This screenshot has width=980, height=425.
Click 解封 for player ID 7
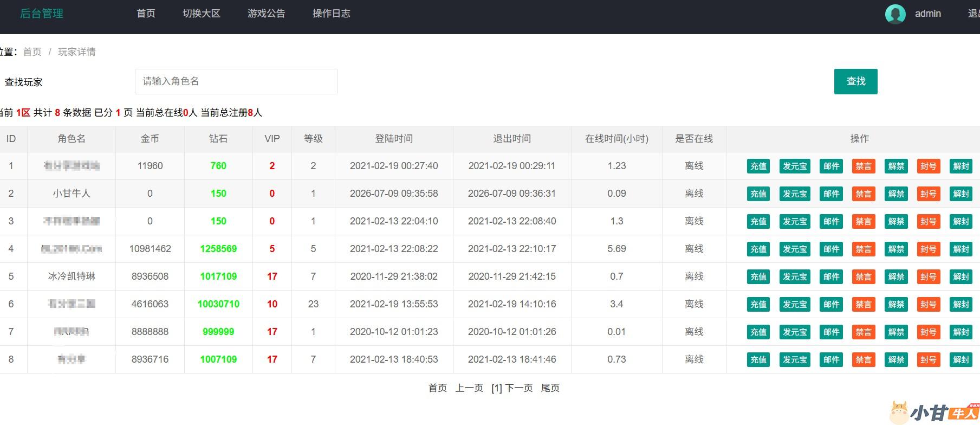(961, 332)
